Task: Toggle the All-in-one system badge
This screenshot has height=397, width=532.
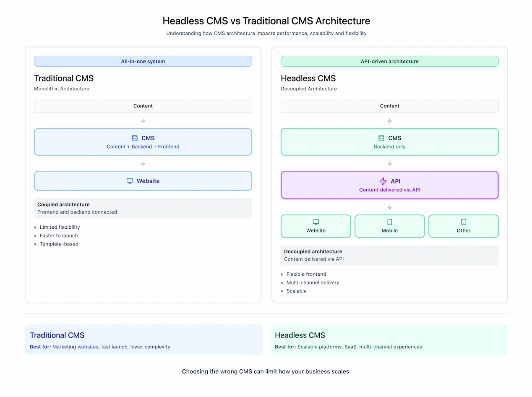Action: [143, 61]
